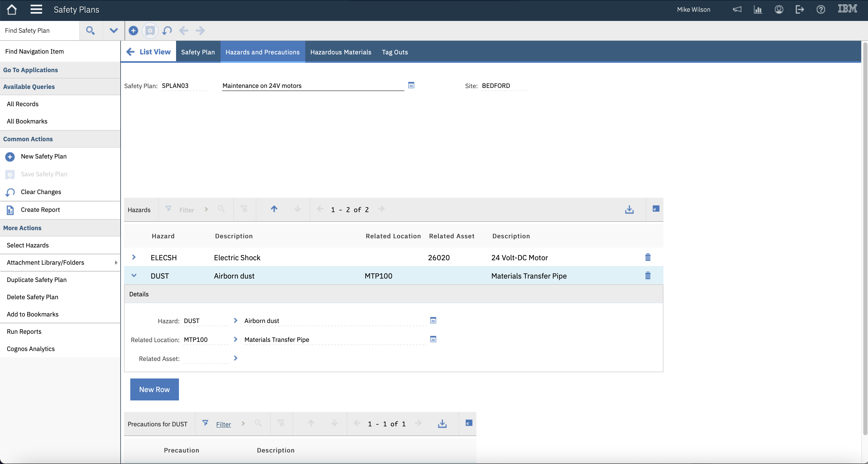Viewport: 868px width, 464px height.
Task: Click the home icon in header
Action: 12,9
